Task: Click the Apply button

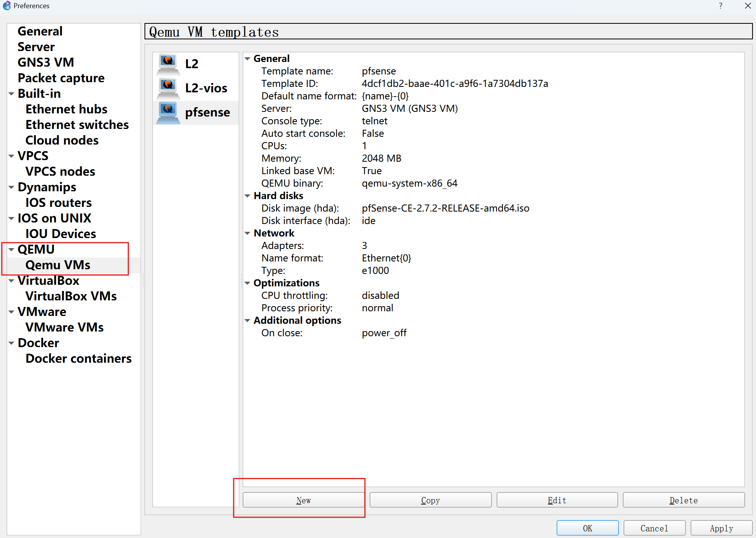Action: pyautogui.click(x=721, y=528)
